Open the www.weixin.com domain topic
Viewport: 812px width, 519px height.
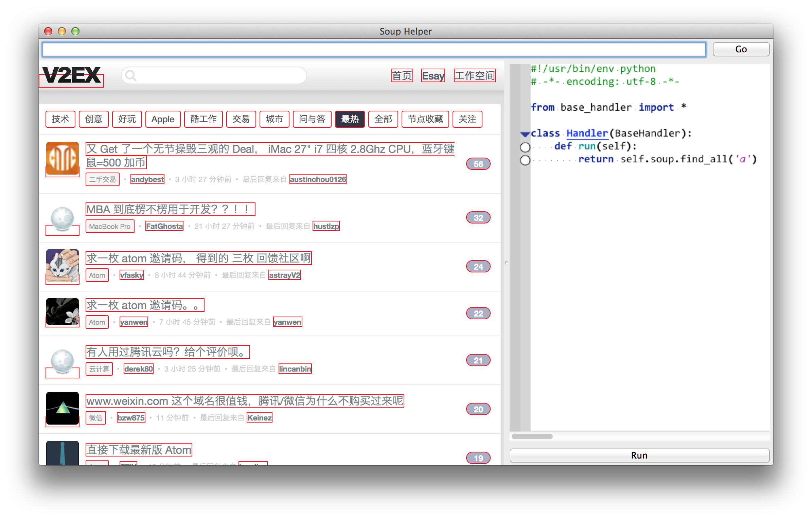click(245, 401)
